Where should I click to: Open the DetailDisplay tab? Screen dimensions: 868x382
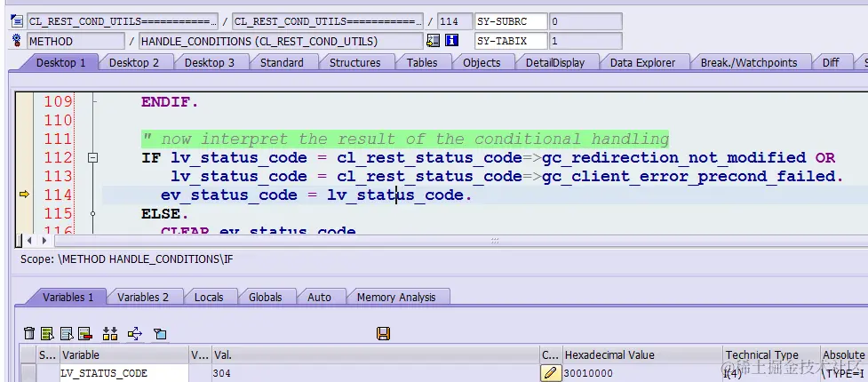pyautogui.click(x=555, y=62)
